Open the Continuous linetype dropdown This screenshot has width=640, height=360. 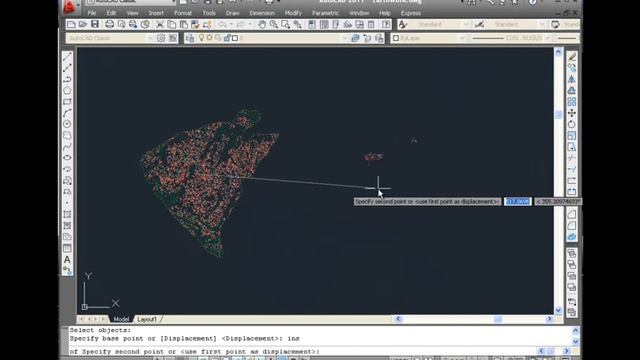pos(548,38)
